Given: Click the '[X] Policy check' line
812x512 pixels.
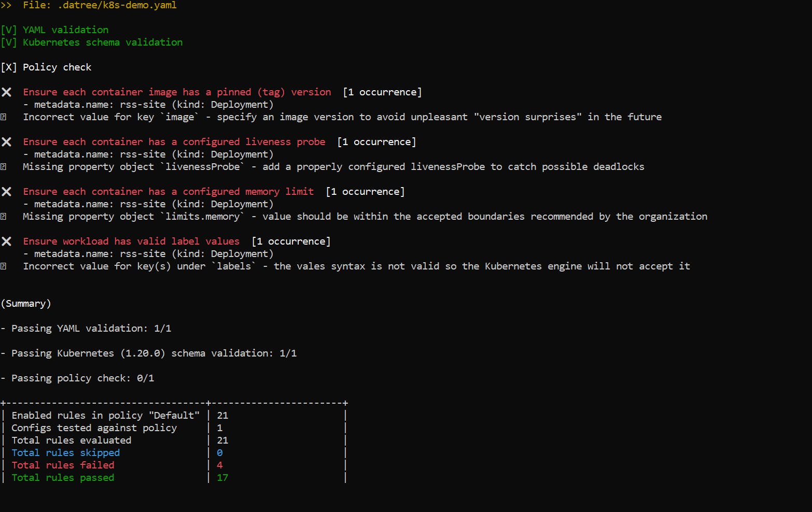Looking at the screenshot, I should click(x=46, y=67).
